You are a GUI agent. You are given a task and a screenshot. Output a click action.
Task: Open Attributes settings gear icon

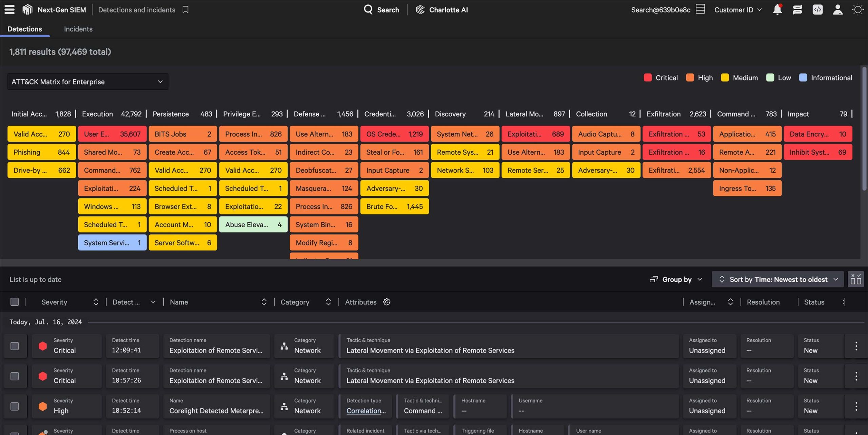click(x=387, y=302)
